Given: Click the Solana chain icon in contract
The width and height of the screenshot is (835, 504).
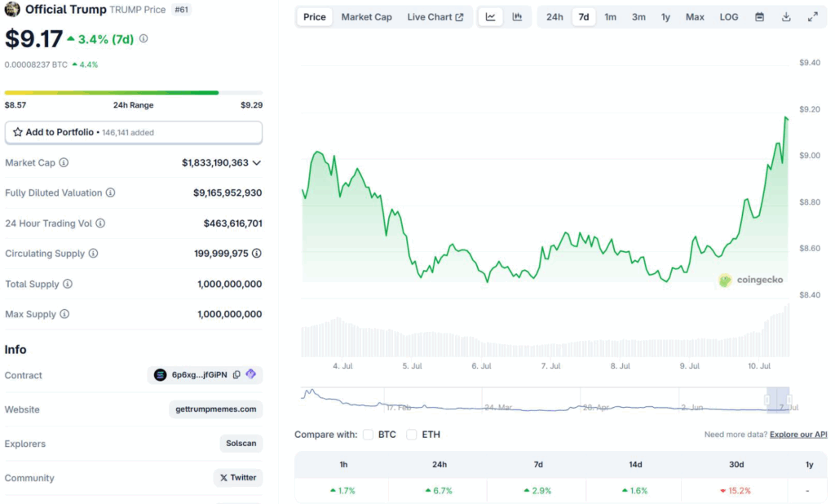Looking at the screenshot, I should (160, 375).
